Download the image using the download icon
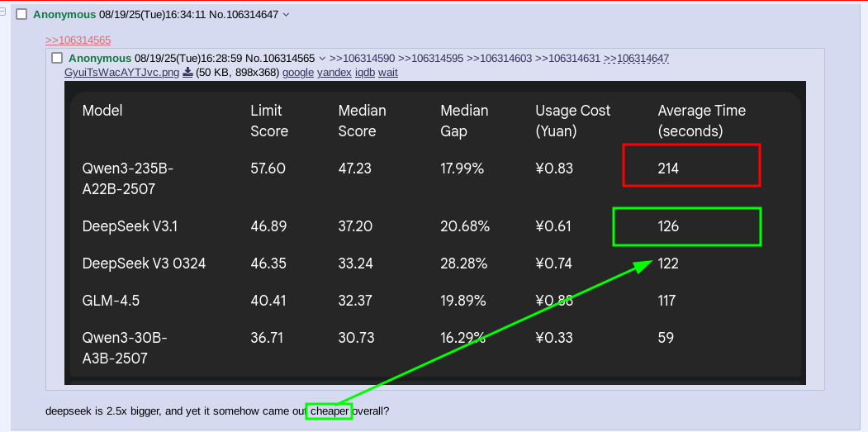 tap(187, 73)
